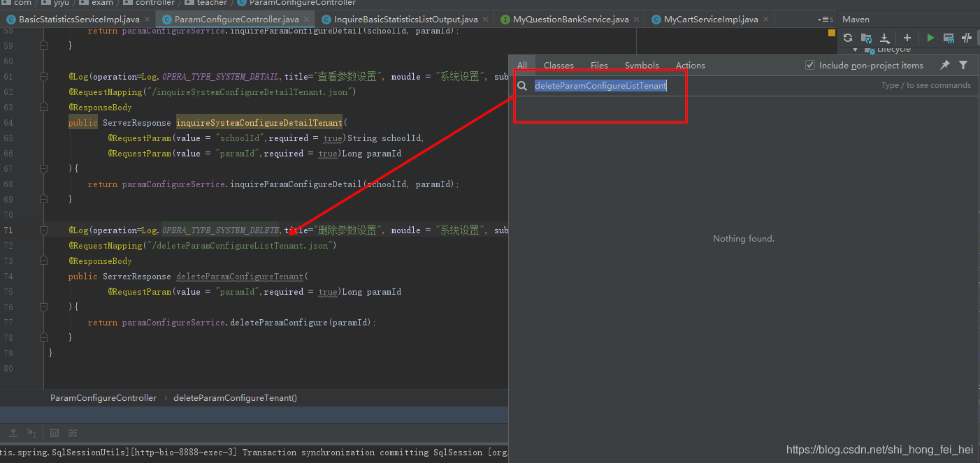Fold the @Log annotation at line 71
980x463 pixels.
[x=43, y=230]
